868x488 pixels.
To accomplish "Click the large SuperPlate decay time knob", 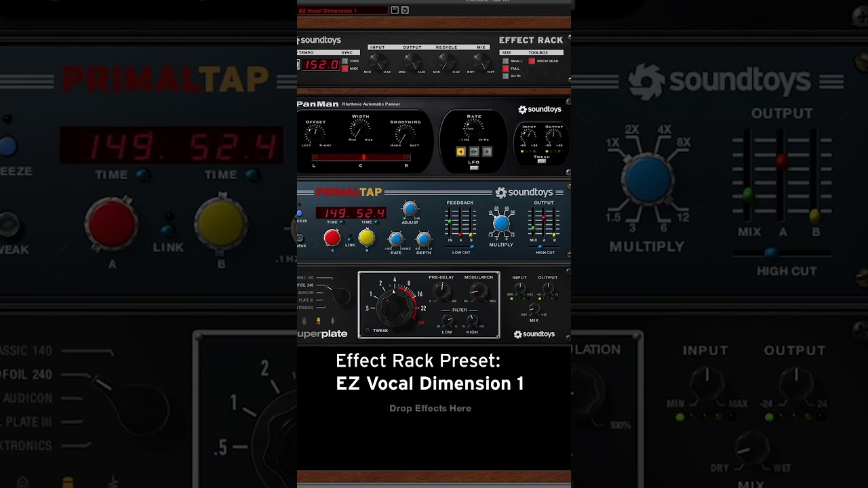I will point(394,306).
